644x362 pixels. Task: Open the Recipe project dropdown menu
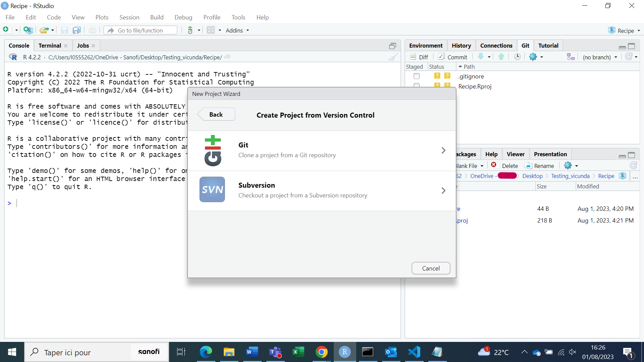(624, 31)
